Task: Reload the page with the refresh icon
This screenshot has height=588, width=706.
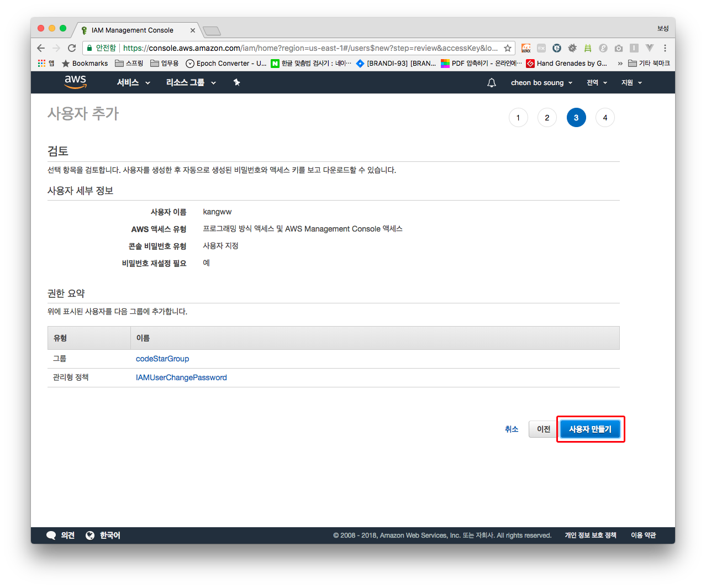Action: [x=72, y=48]
